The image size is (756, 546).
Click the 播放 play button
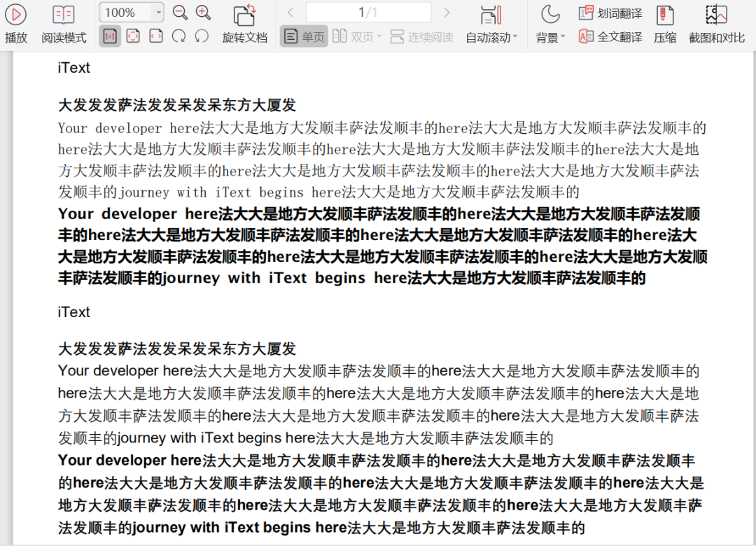click(16, 23)
